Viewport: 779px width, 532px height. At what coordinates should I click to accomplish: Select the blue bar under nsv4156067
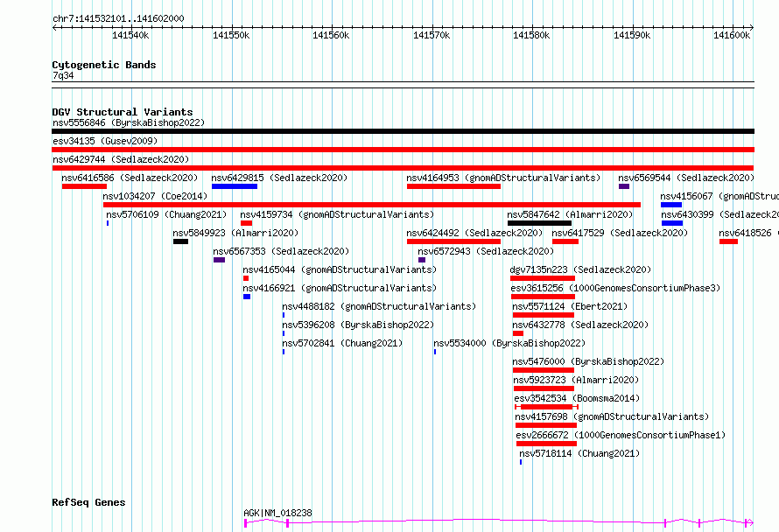[x=671, y=205]
